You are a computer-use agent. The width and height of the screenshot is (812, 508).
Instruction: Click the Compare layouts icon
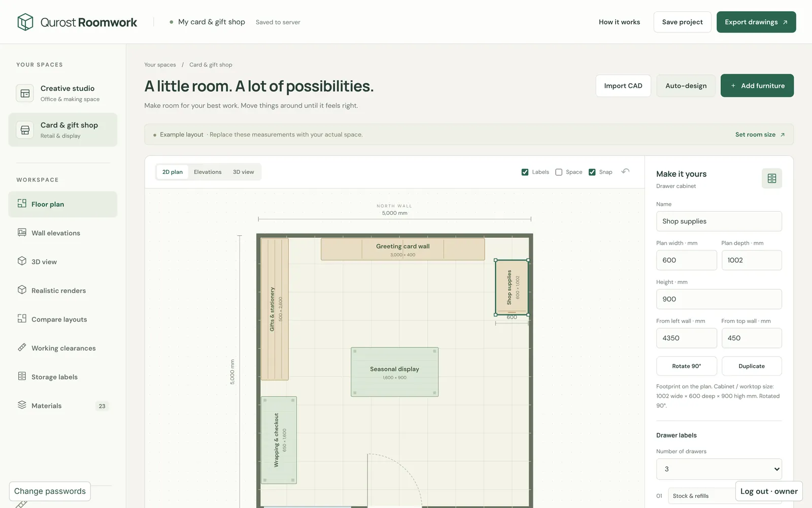pyautogui.click(x=22, y=319)
